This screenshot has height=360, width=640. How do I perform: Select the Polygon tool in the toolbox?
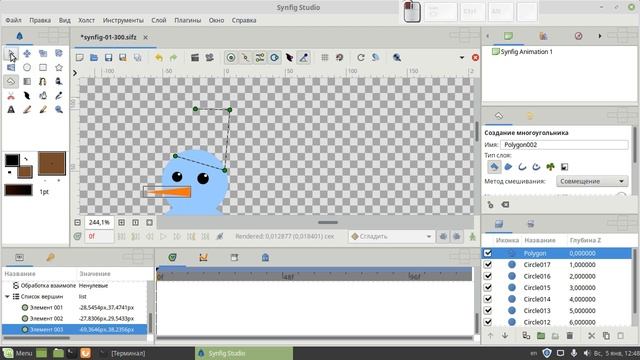point(11,81)
